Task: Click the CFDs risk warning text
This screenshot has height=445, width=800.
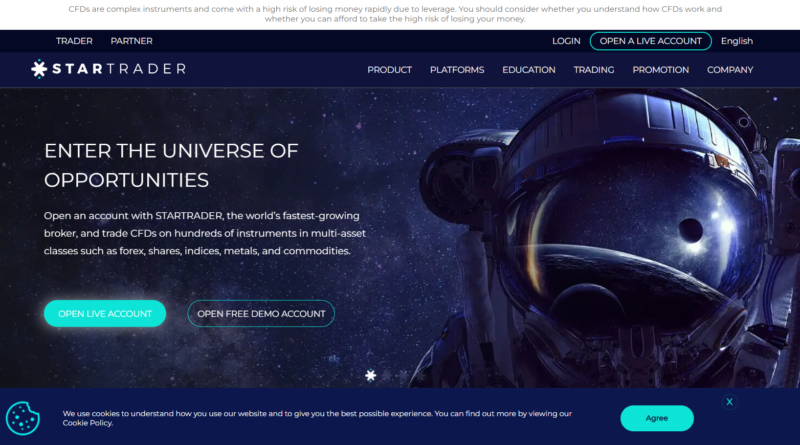Action: 395,14
